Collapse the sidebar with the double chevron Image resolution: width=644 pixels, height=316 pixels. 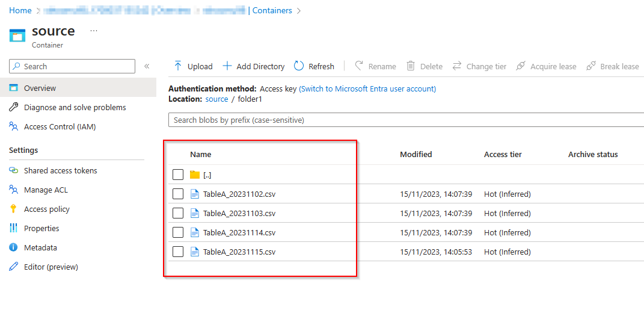click(x=147, y=66)
